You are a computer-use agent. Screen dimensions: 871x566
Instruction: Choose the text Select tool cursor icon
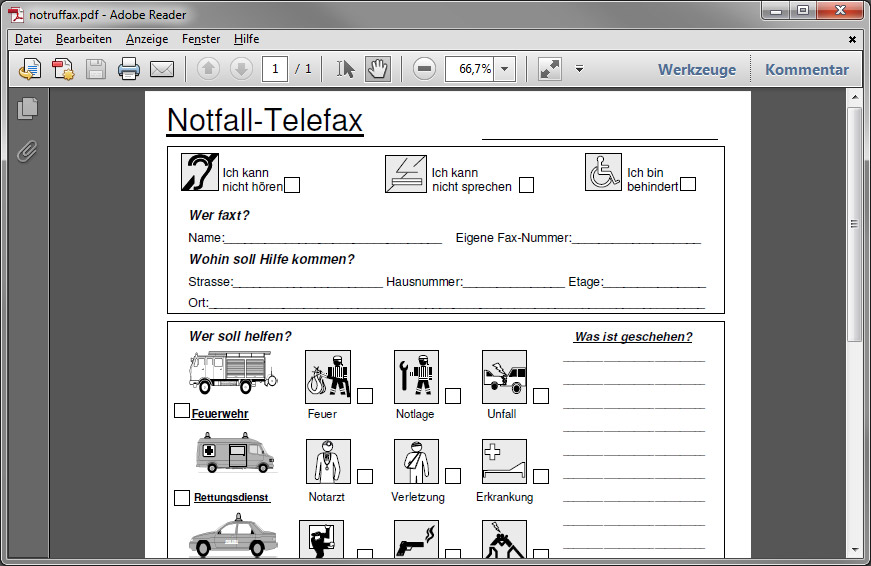346,69
